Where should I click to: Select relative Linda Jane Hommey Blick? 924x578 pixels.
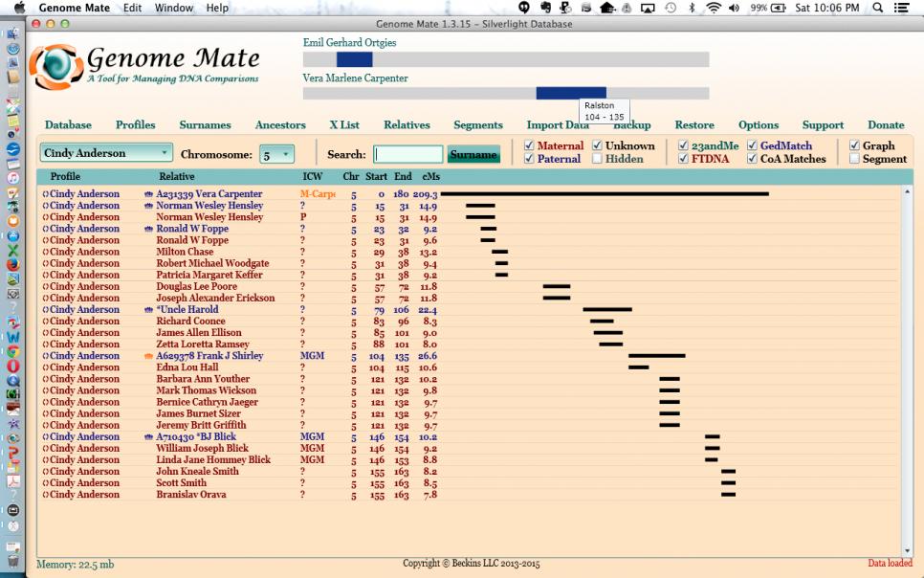pyautogui.click(x=213, y=460)
